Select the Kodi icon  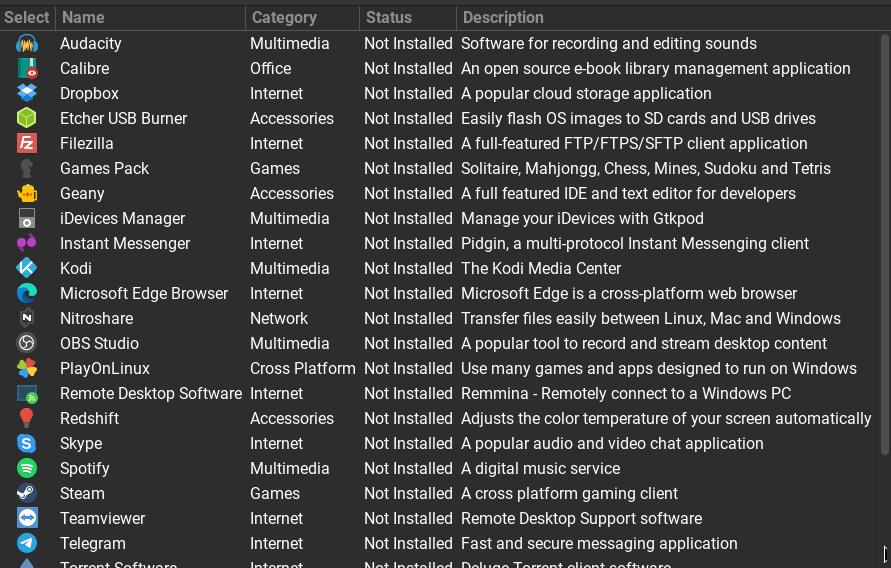(x=27, y=269)
